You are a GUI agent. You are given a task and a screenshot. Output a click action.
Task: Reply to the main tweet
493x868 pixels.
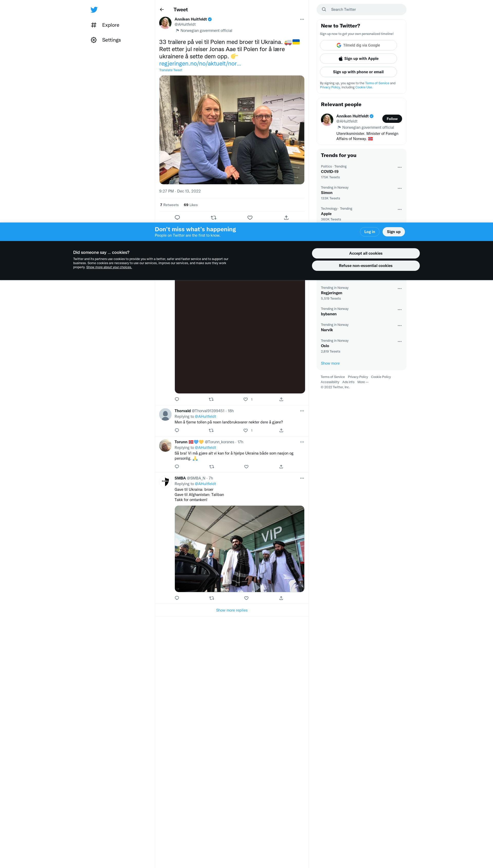[x=177, y=217]
